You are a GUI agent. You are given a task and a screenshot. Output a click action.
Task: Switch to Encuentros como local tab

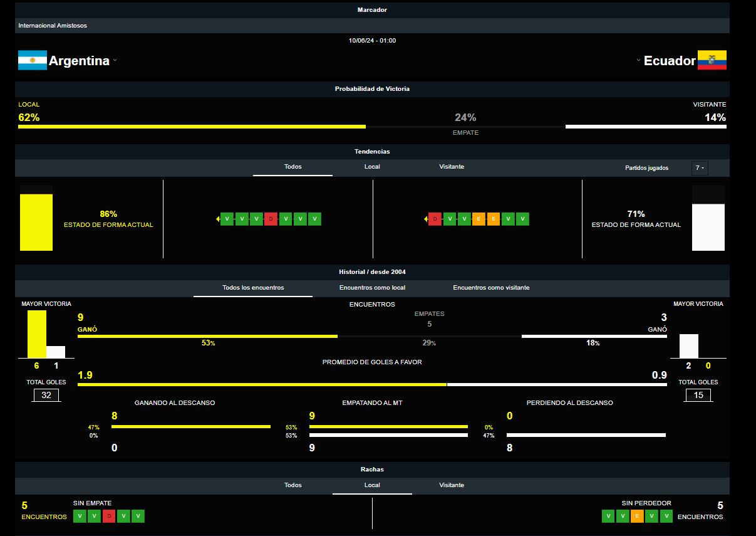372,288
